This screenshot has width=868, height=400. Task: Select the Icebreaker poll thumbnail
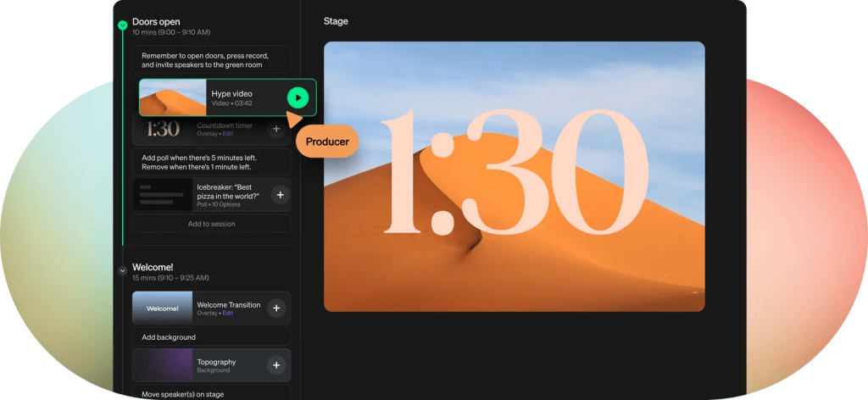(x=163, y=195)
